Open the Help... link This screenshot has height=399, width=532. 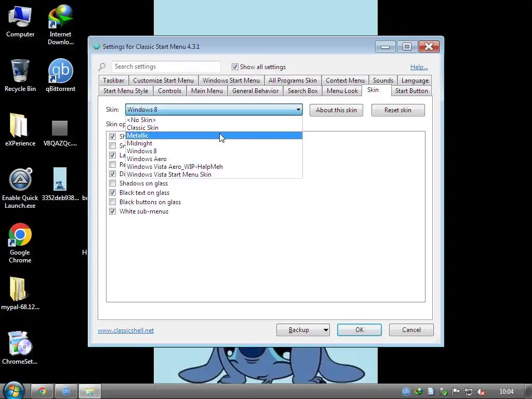pyautogui.click(x=419, y=67)
